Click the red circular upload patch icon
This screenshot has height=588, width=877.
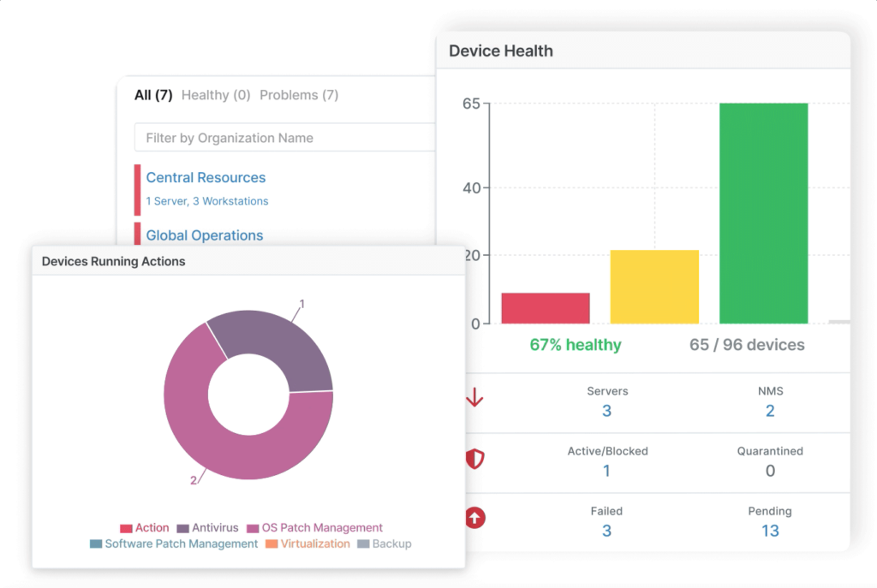pyautogui.click(x=474, y=518)
